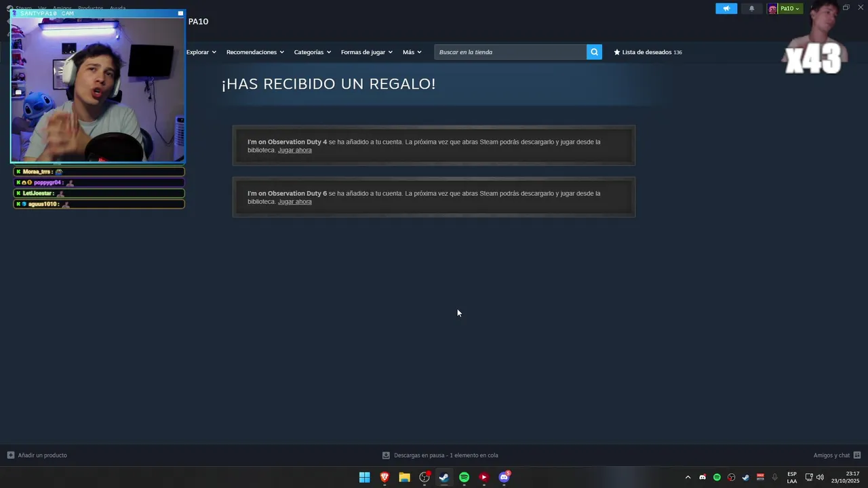Open the Amigos menu in menu bar
Image resolution: width=868 pixels, height=488 pixels.
[62, 9]
